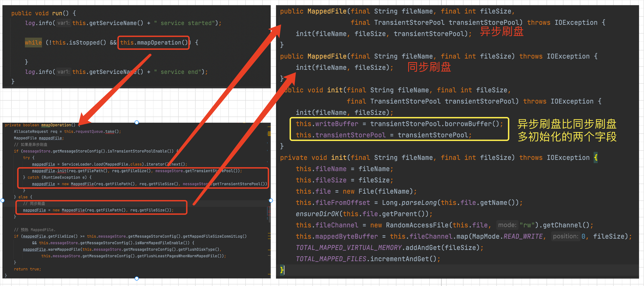
Task: Click top-center resize handle of mmapOperation image
Action: pyautogui.click(x=136, y=122)
